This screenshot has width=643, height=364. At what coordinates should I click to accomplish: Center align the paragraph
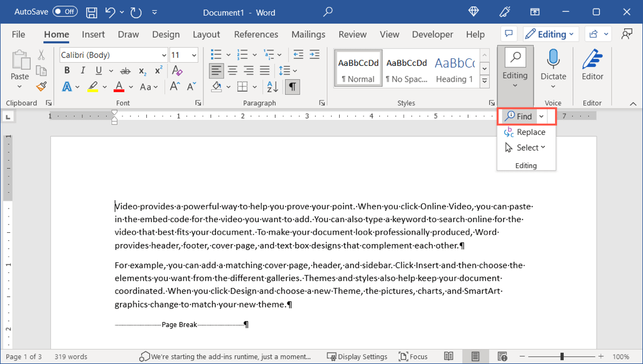point(232,71)
